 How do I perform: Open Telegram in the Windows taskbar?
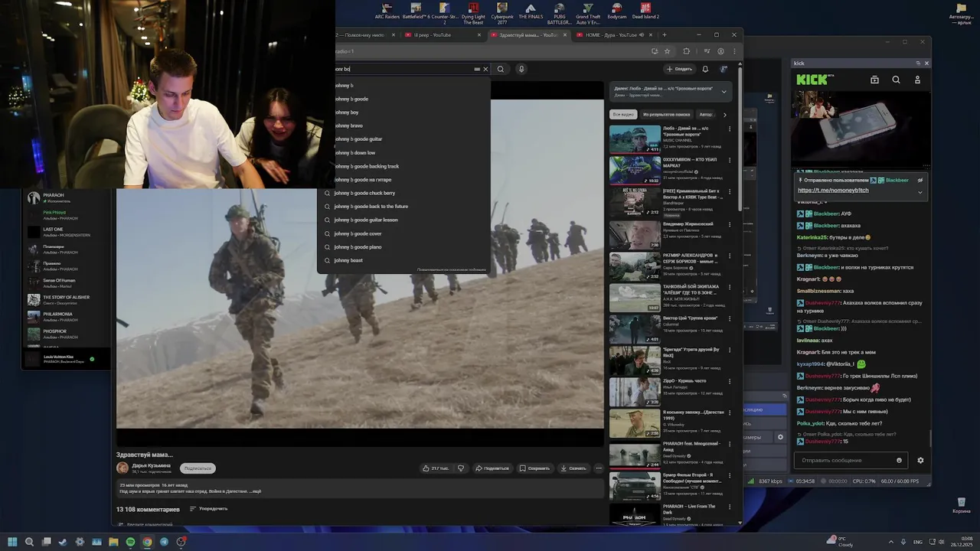coord(164,542)
